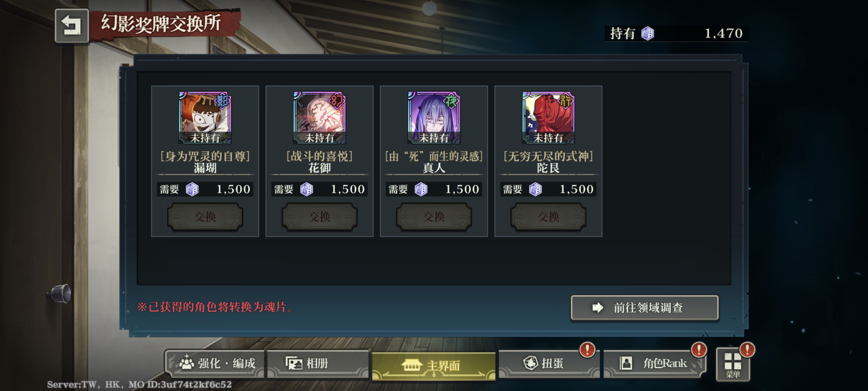This screenshot has height=391, width=868.
Task: Exchange medals for 漏瑚
Action: coord(205,216)
